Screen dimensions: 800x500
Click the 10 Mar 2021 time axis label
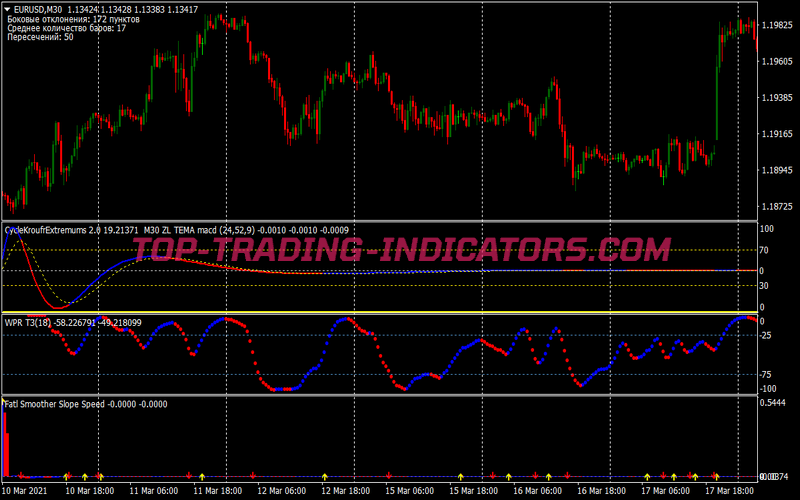(24, 490)
